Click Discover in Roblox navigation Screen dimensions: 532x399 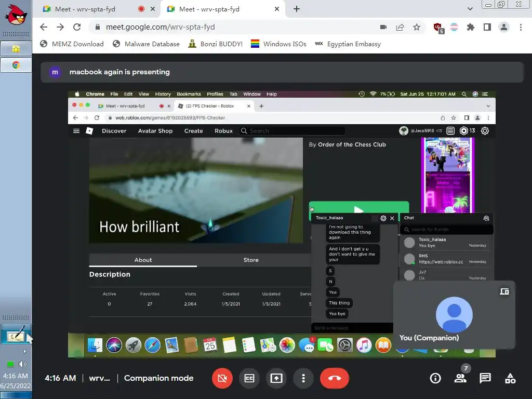pos(114,131)
